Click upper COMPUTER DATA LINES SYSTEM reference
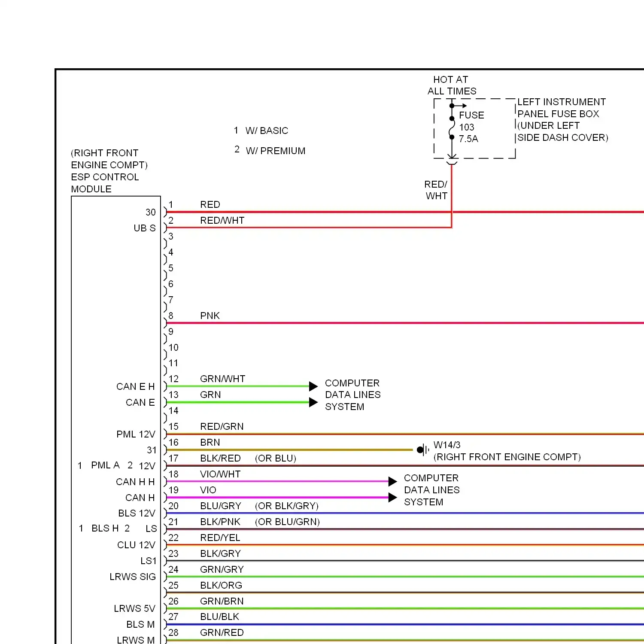 coord(352,395)
